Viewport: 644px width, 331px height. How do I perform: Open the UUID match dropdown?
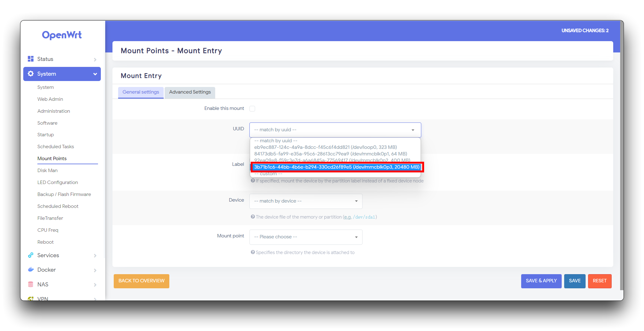click(335, 130)
